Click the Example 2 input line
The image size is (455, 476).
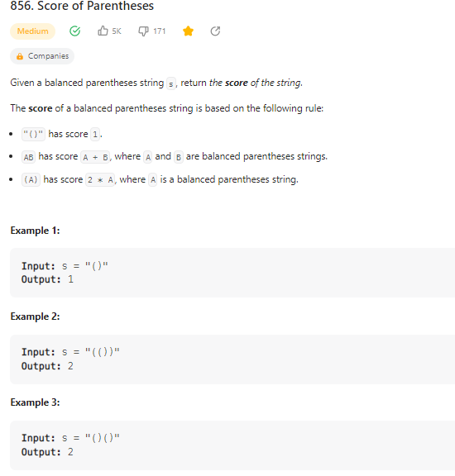pos(70,352)
